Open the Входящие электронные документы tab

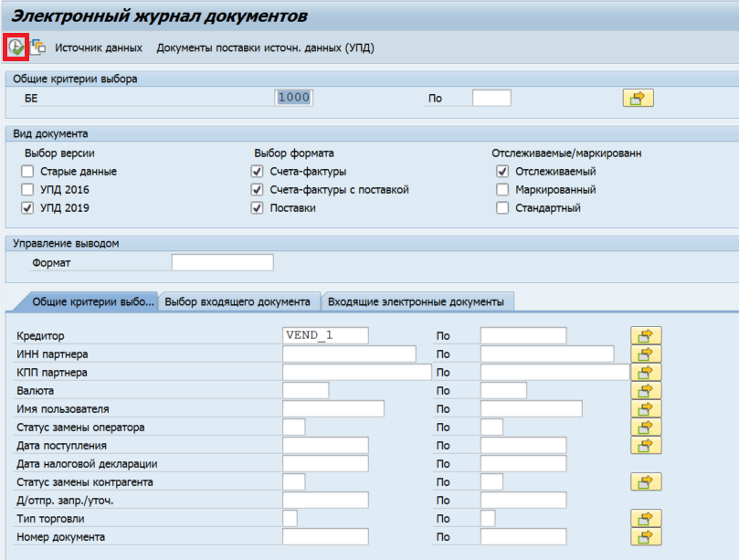(416, 301)
